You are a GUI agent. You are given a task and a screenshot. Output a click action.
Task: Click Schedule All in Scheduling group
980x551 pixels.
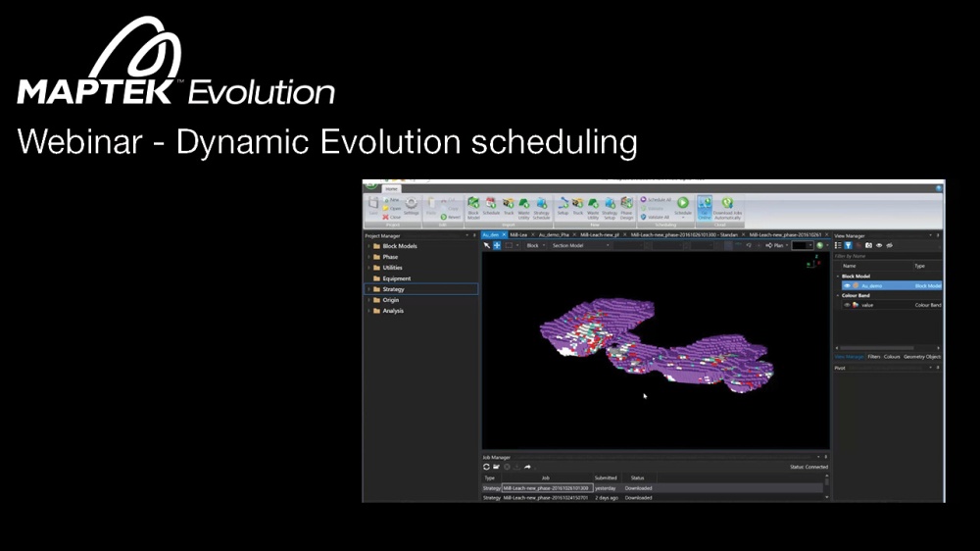[x=656, y=199]
